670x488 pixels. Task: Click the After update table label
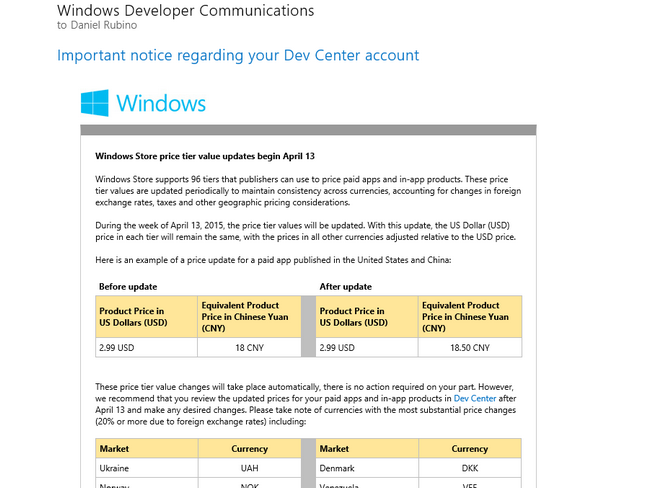pyautogui.click(x=347, y=286)
